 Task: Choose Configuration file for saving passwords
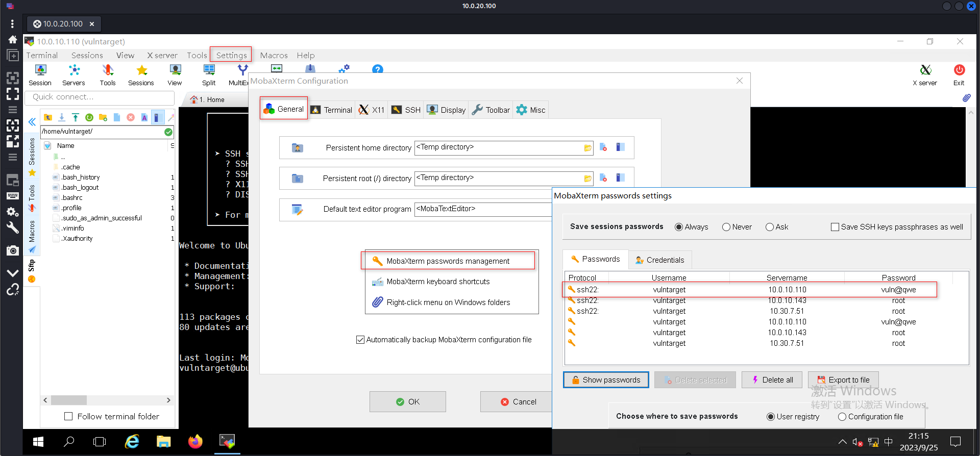click(871, 417)
